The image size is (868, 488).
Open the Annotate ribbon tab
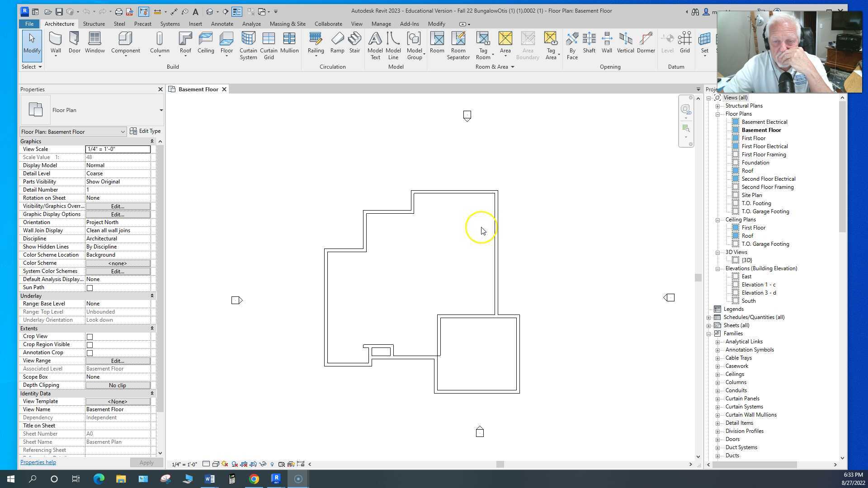[x=222, y=24]
